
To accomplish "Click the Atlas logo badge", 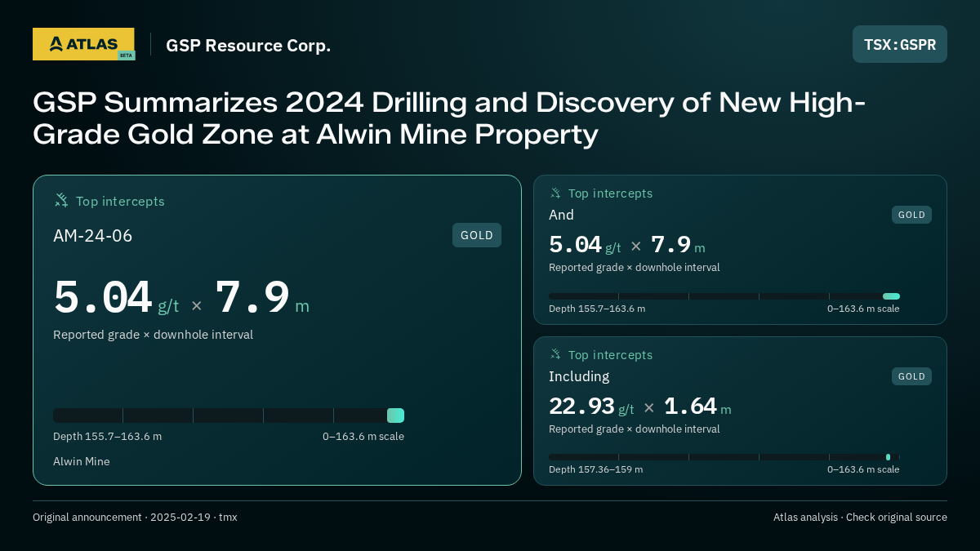I will [83, 44].
